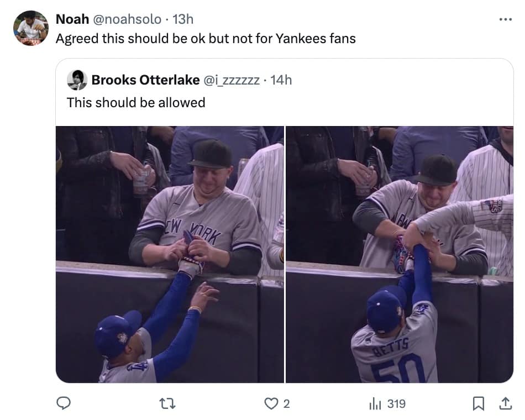Click the heart icon to like the tweet

point(271,404)
